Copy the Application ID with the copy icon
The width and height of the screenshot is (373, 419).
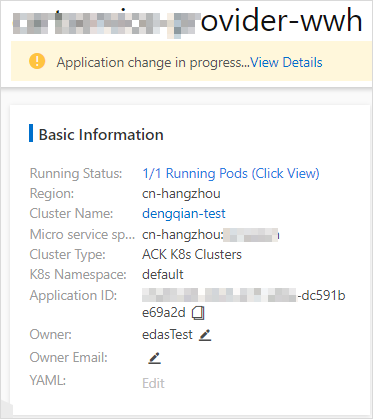coord(198,313)
